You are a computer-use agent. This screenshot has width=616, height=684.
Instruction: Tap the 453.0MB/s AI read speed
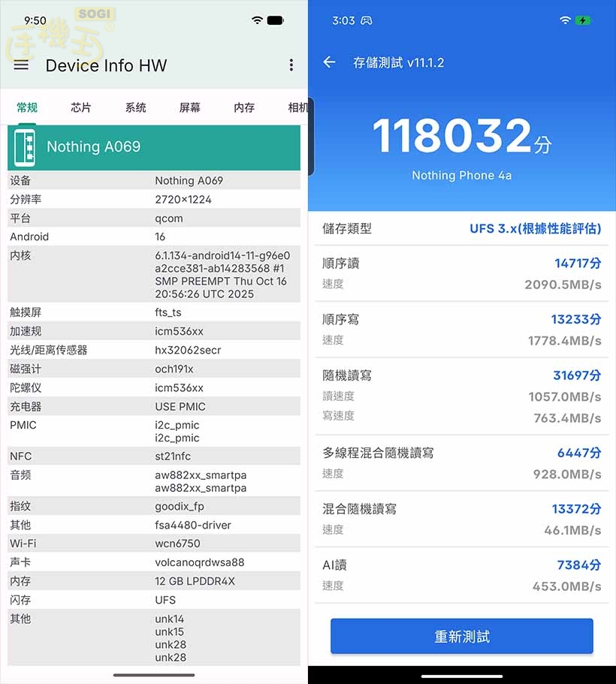tap(566, 586)
